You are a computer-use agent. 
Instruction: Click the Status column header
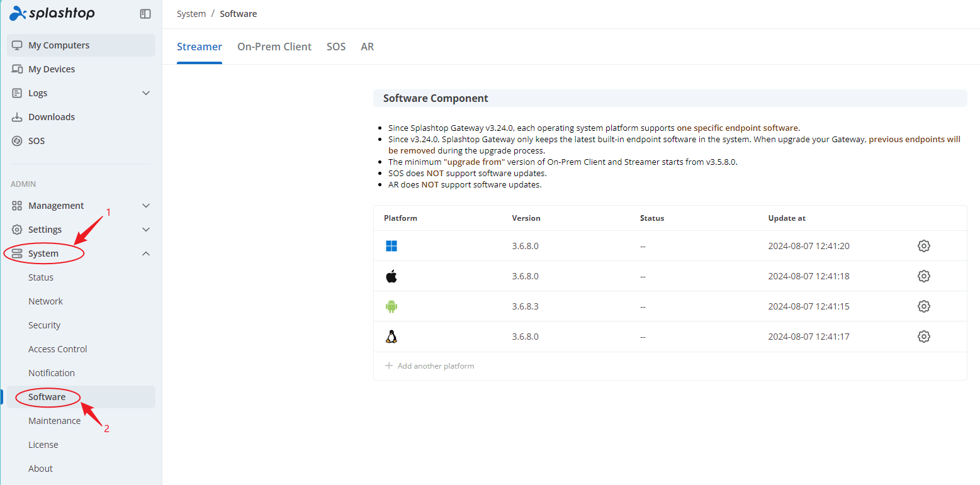pyautogui.click(x=652, y=218)
